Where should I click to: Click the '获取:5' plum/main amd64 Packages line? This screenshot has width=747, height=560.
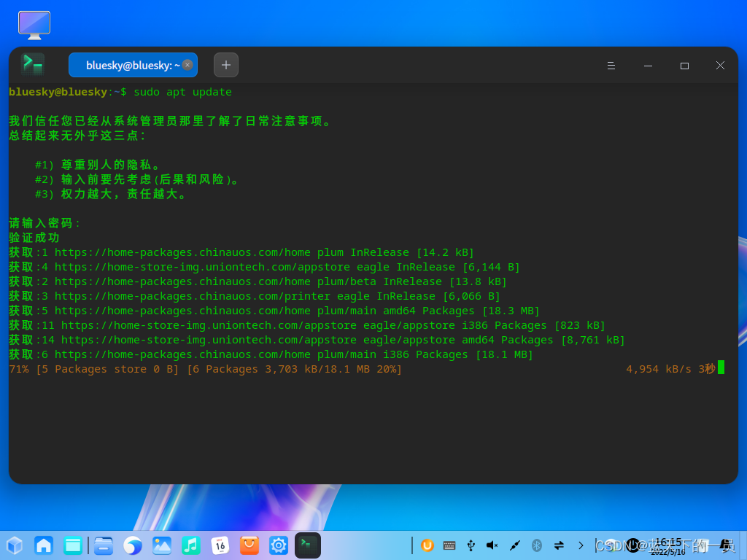point(274,311)
